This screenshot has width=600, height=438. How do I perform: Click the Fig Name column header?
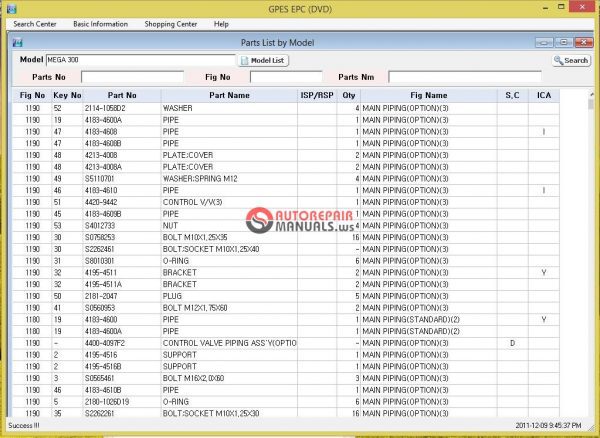pyautogui.click(x=429, y=96)
